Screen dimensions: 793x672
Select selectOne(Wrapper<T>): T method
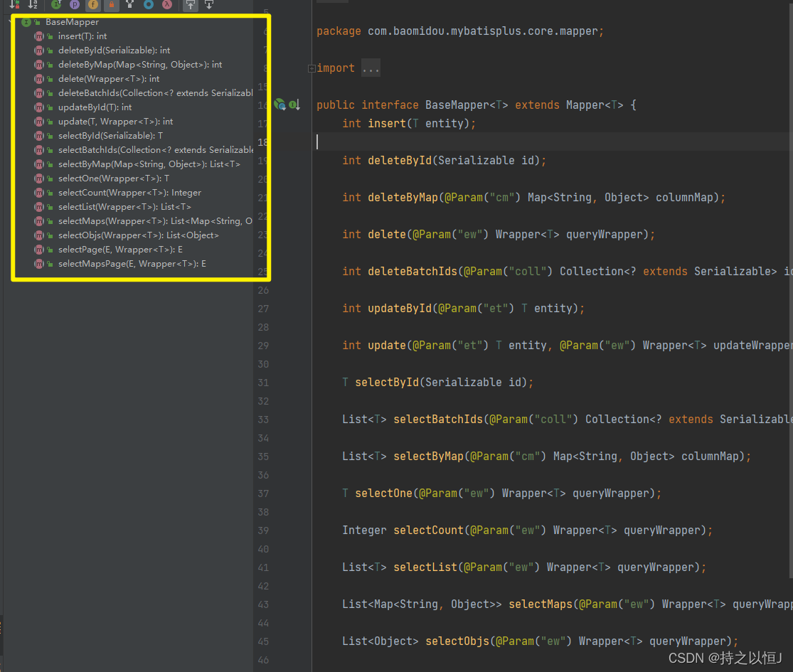[114, 178]
